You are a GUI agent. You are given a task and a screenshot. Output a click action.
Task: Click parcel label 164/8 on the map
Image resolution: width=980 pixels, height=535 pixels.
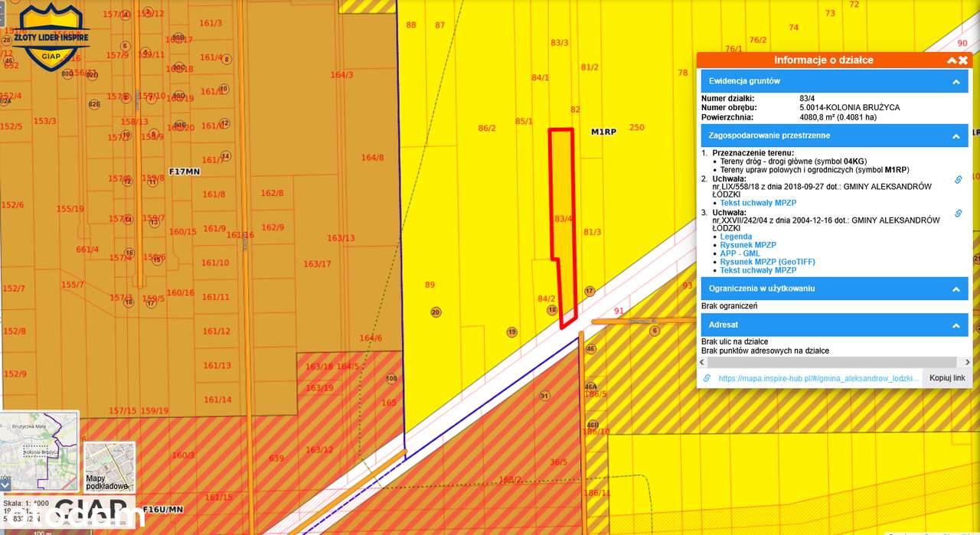pos(372,158)
